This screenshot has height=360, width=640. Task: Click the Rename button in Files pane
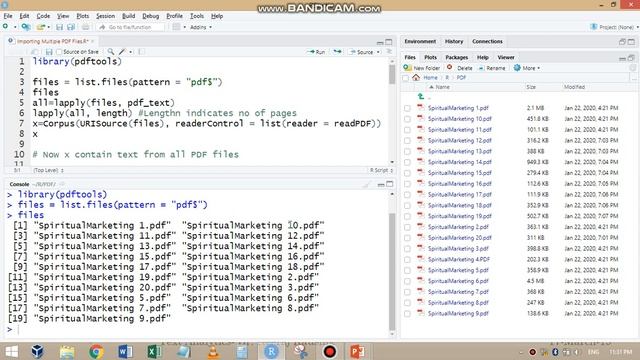[492, 68]
